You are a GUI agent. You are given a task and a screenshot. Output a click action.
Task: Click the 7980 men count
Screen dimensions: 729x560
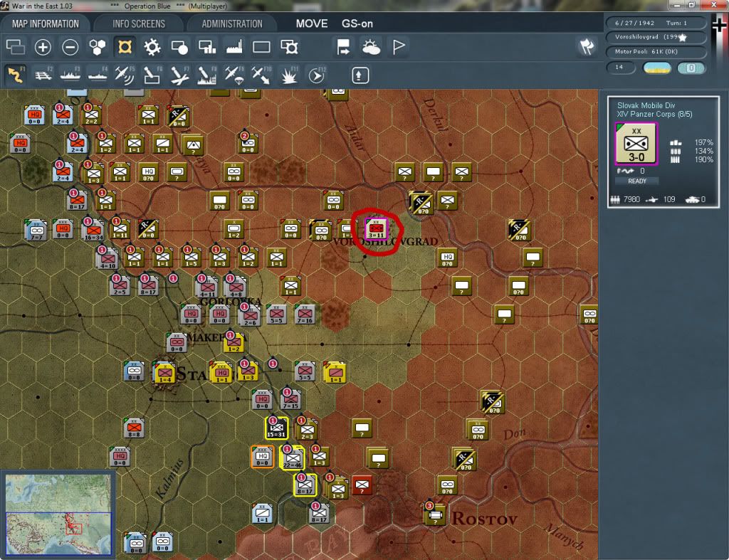click(631, 199)
